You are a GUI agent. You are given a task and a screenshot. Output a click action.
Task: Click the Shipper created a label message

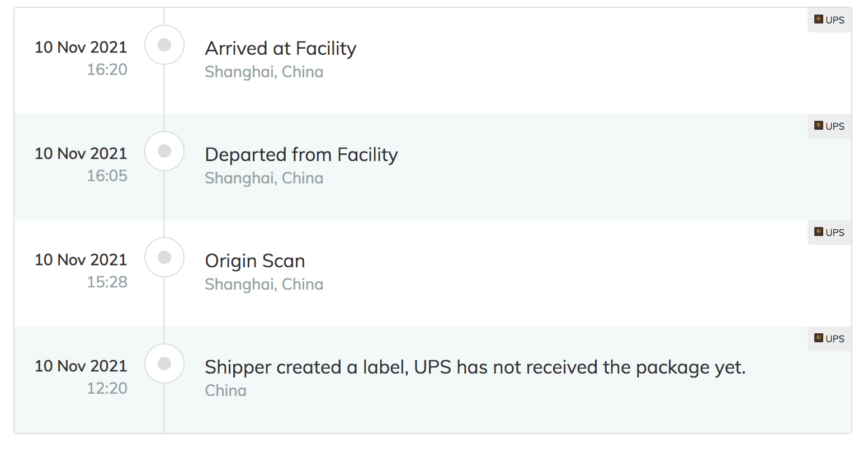(475, 367)
